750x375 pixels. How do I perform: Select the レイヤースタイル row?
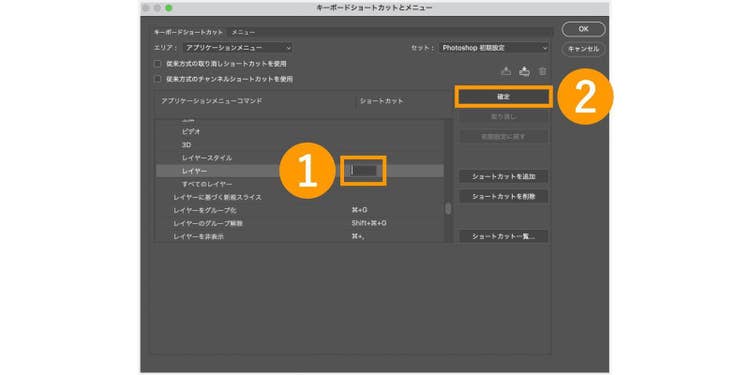click(299, 157)
